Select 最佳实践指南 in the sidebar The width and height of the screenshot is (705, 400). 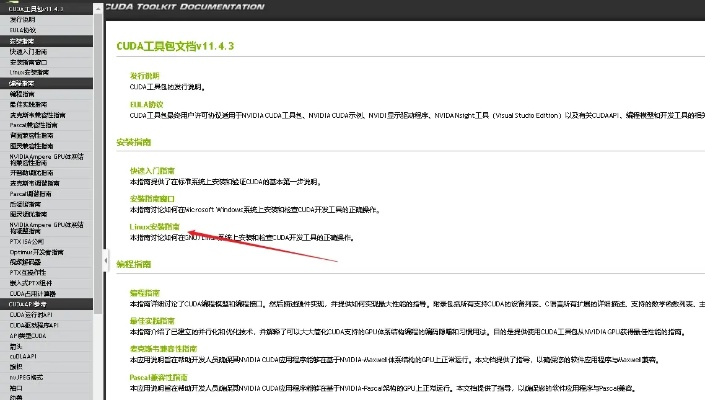click(x=30, y=104)
